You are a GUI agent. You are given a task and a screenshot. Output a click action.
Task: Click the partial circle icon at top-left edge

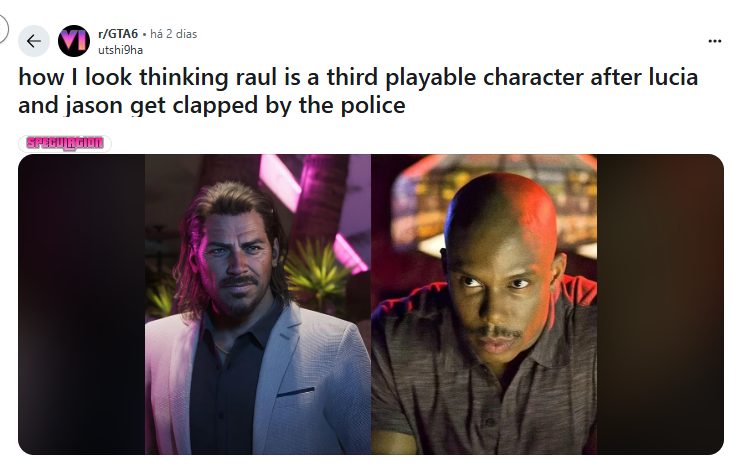click(3, 28)
